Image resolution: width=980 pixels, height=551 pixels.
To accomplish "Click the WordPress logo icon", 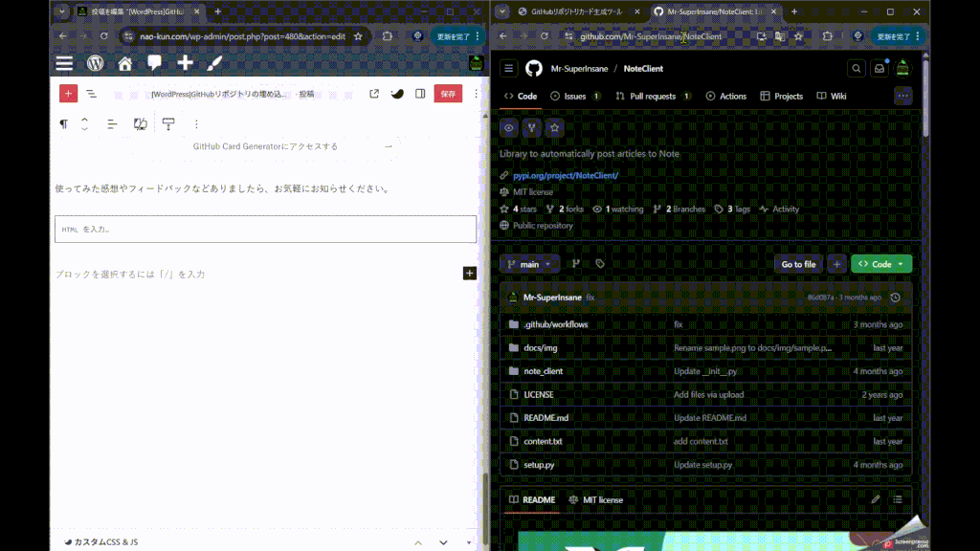I will point(95,63).
